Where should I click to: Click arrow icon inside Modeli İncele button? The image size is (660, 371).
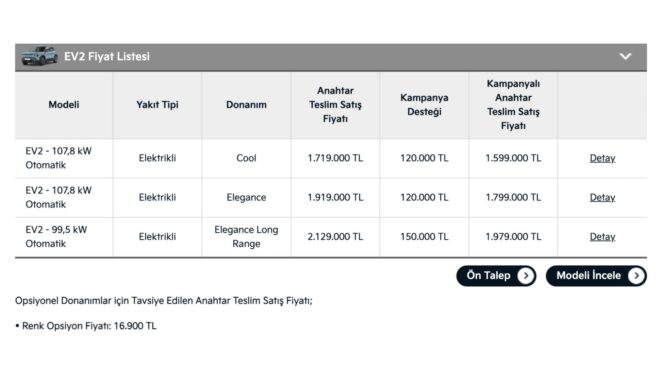(x=636, y=276)
